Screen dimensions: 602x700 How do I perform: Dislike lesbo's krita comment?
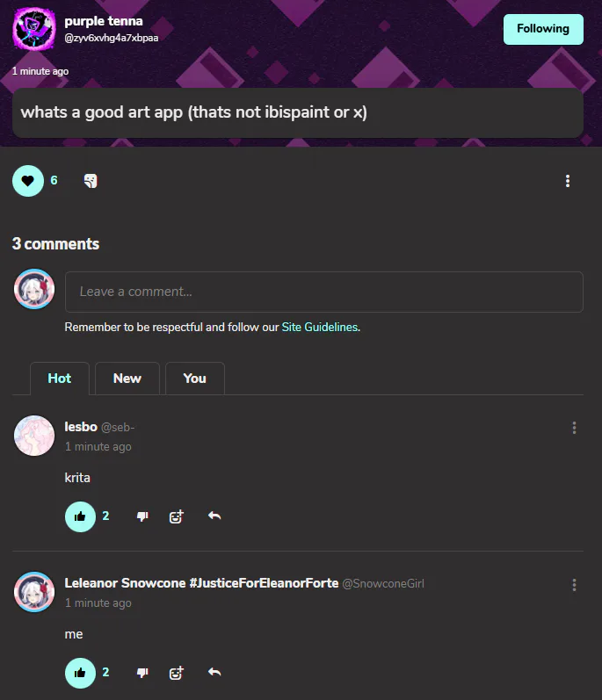142,516
